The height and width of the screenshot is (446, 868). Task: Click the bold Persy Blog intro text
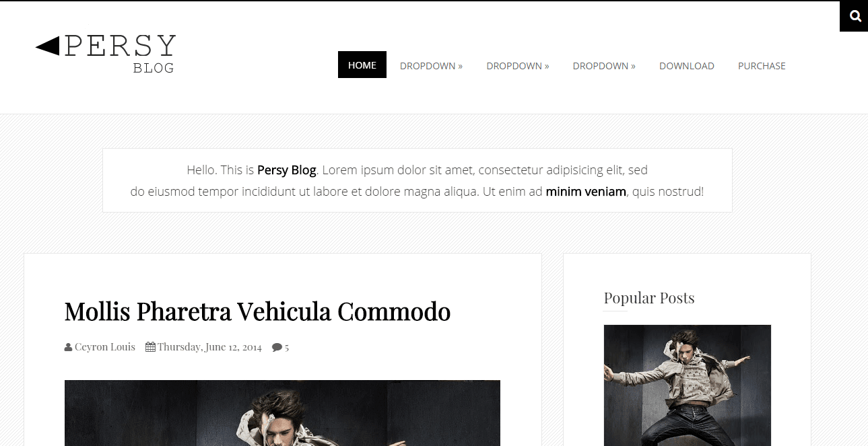click(287, 170)
